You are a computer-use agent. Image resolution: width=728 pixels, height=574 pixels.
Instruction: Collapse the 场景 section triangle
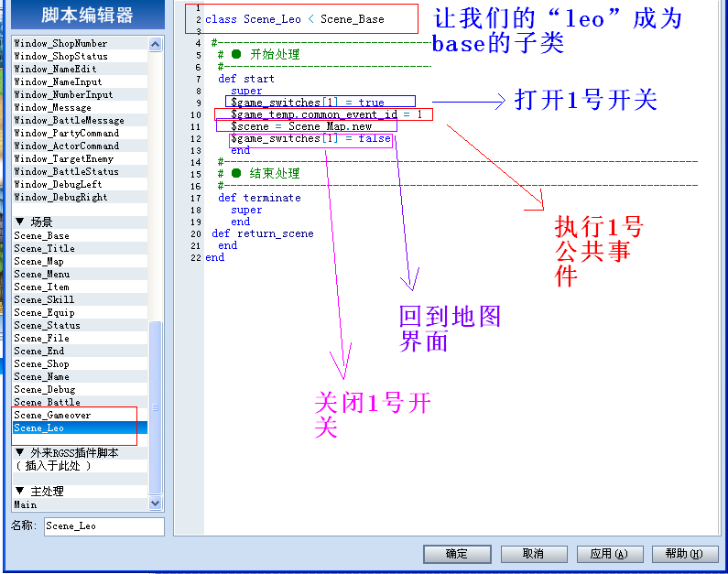pyautogui.click(x=19, y=222)
